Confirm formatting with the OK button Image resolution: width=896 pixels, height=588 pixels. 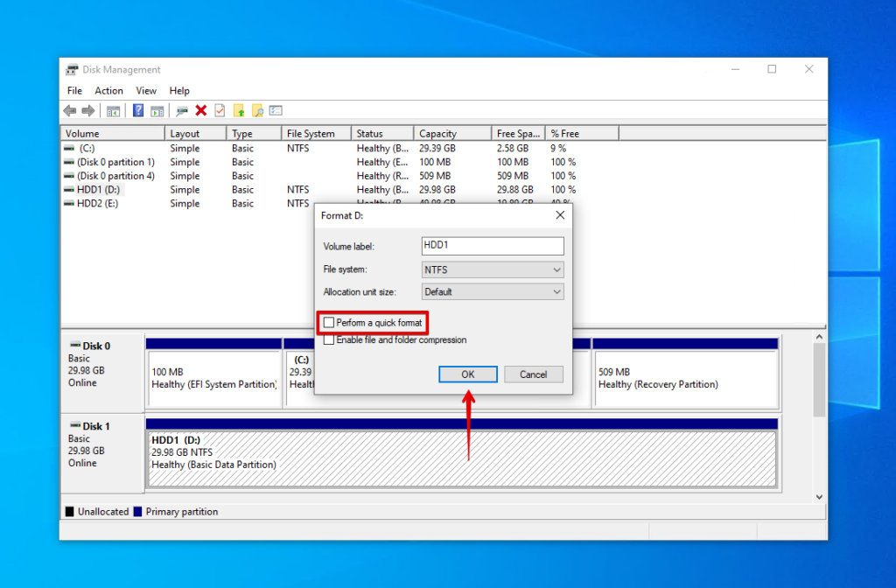[467, 374]
